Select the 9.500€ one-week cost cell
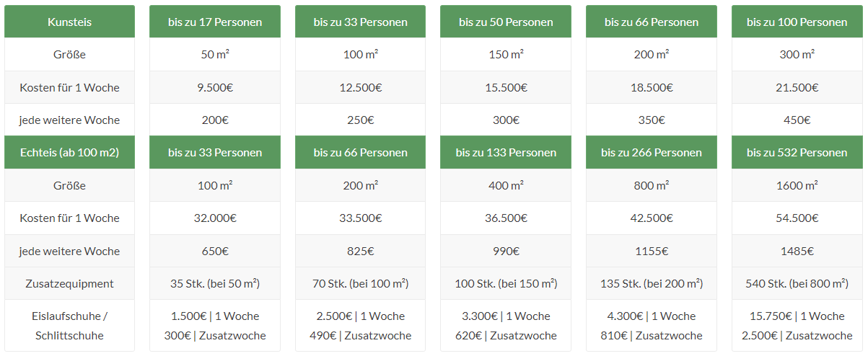 click(x=215, y=87)
